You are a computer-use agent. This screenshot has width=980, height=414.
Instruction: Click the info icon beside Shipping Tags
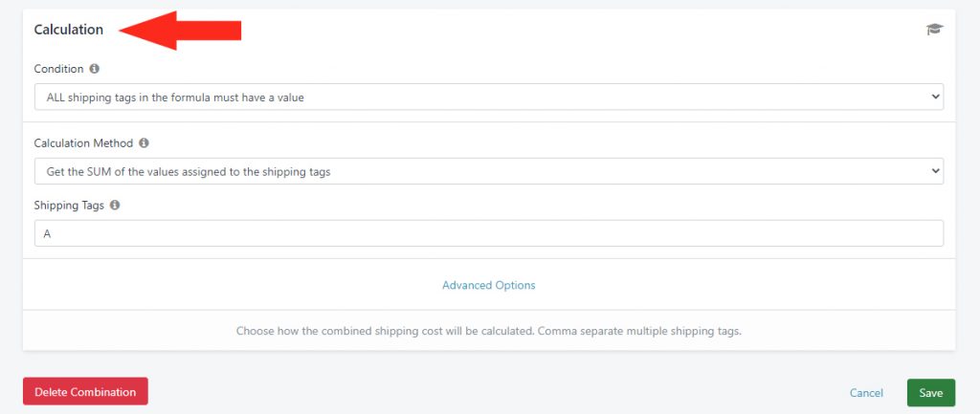pos(115,205)
